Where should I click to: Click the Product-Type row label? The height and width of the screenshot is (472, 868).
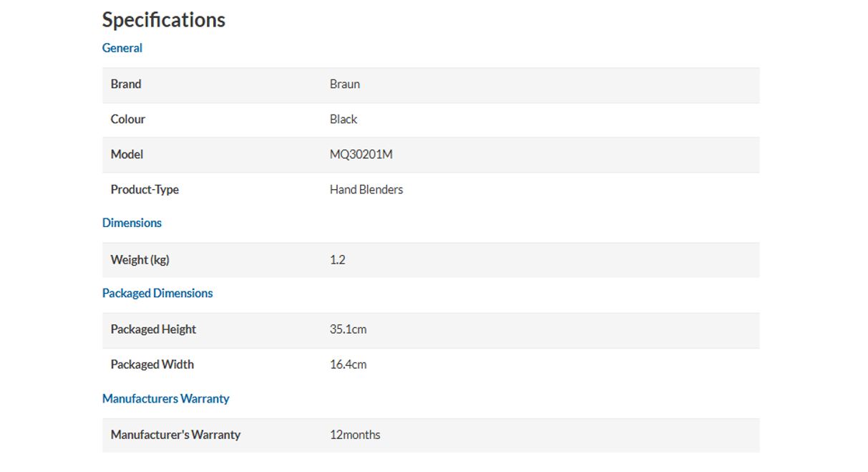coord(145,189)
